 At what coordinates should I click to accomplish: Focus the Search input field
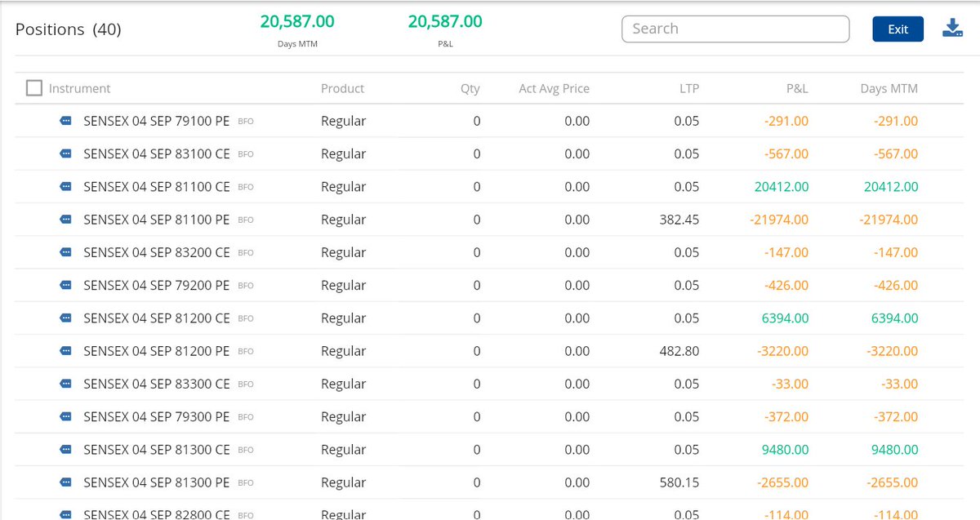click(736, 29)
